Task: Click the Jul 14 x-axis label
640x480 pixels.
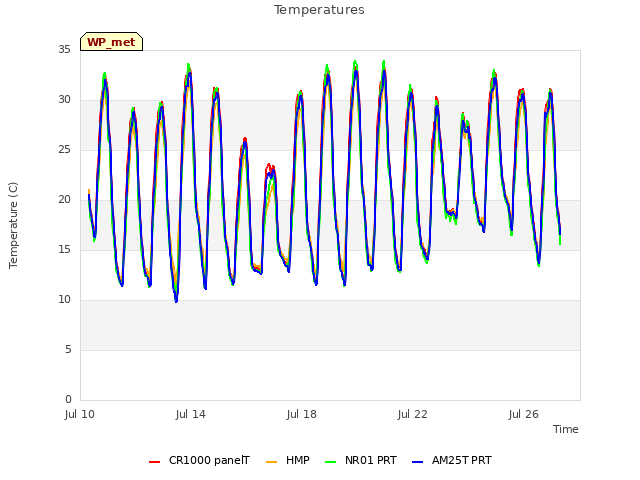Action: click(191, 415)
